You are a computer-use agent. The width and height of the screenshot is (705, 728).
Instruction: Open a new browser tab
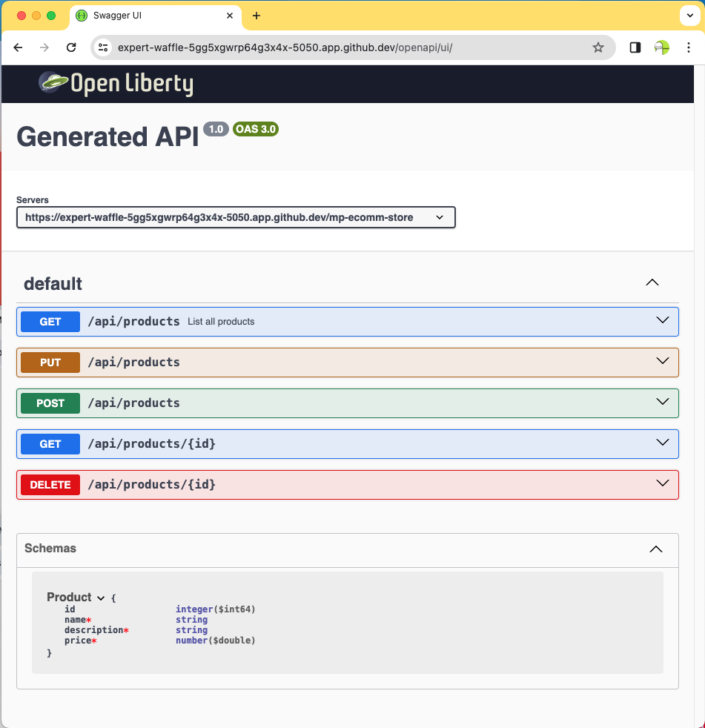(256, 16)
